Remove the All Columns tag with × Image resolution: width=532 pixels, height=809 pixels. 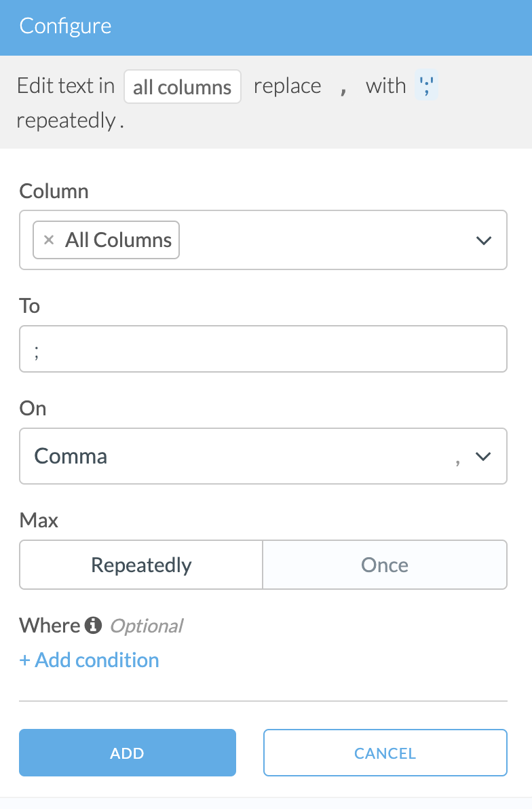click(x=48, y=240)
